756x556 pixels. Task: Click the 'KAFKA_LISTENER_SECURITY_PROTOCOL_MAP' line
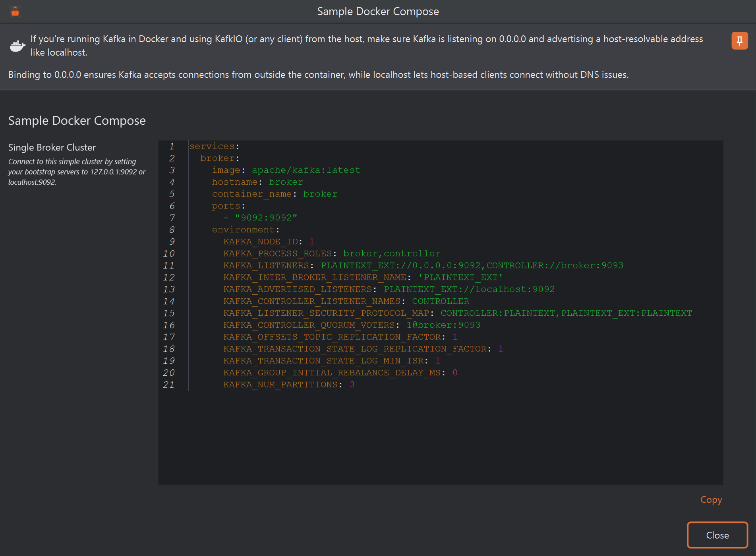click(x=458, y=313)
